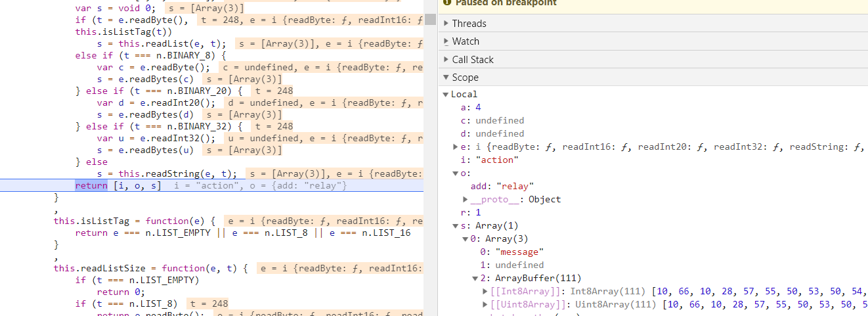The height and width of the screenshot is (316, 868).
Task: Collapse the o object entry
Action: [456, 173]
